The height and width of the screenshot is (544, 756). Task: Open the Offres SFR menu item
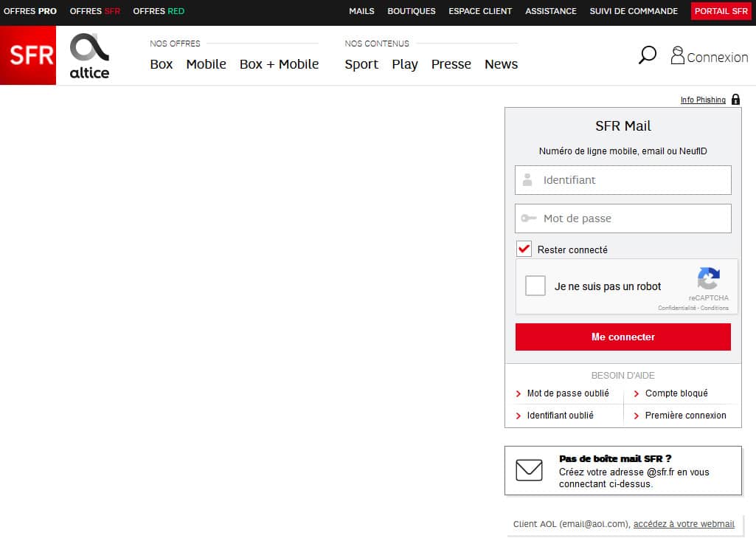(x=95, y=11)
